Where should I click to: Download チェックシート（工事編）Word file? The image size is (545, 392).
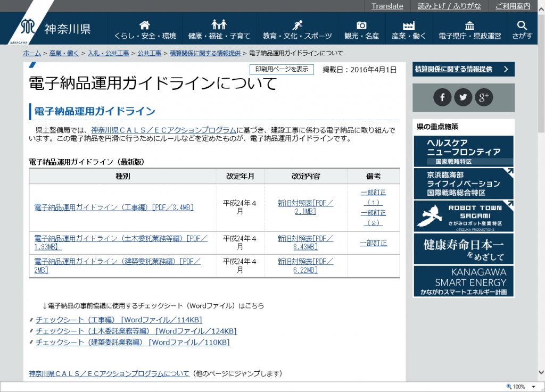coord(119,320)
